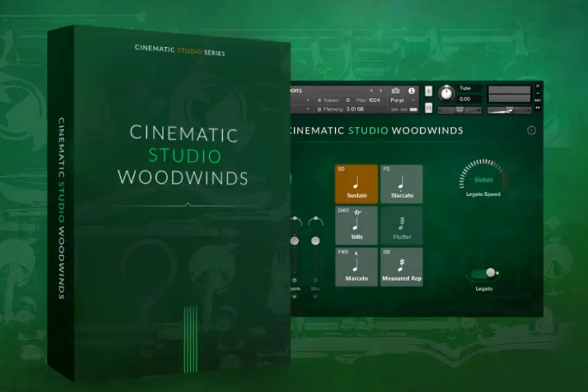
Task: Mute the instrument with the M button
Action: pyautogui.click(x=429, y=108)
